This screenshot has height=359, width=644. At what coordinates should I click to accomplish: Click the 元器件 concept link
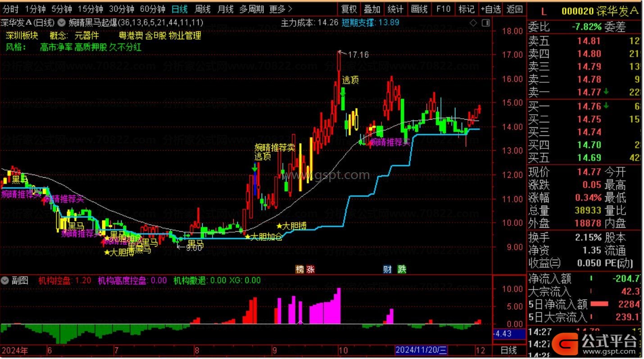click(86, 36)
